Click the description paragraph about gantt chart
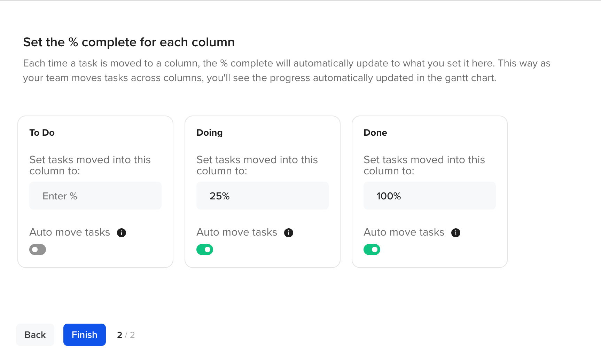Viewport: 601px width, 364px height. click(x=287, y=71)
